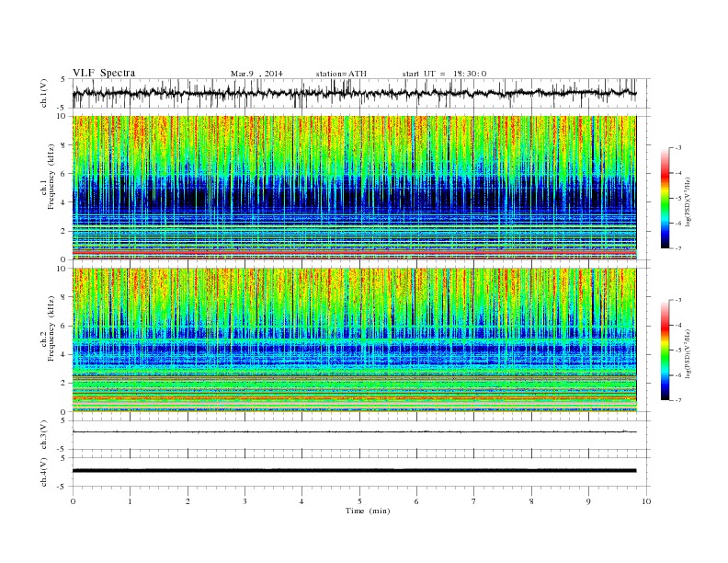Click time-axis tick label "0"
The width and height of the screenshot is (728, 563).
point(73,501)
